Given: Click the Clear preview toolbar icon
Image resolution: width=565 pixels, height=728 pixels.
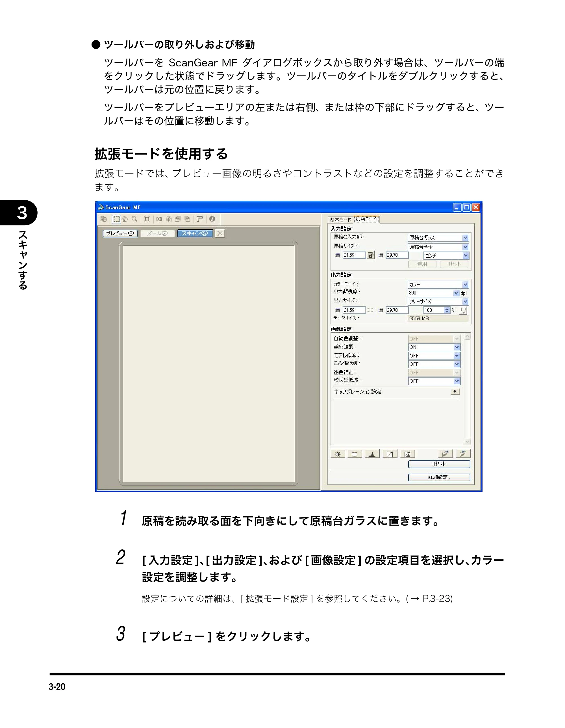Looking at the screenshot, I should (x=104, y=219).
